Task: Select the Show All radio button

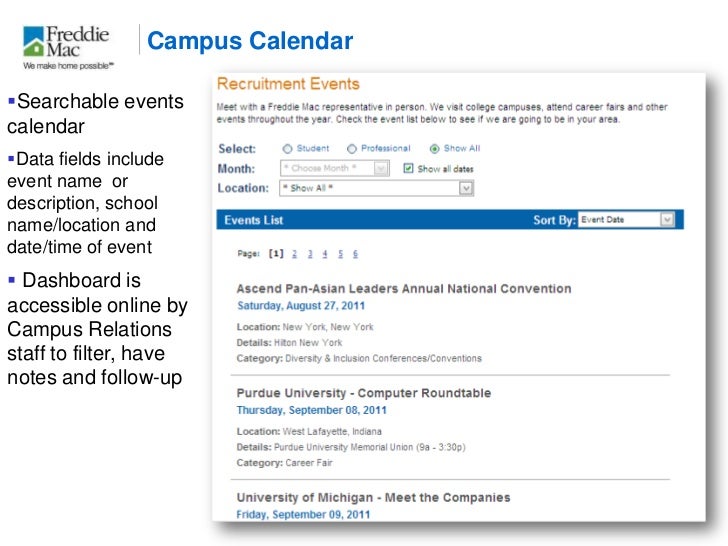Action: [x=434, y=149]
